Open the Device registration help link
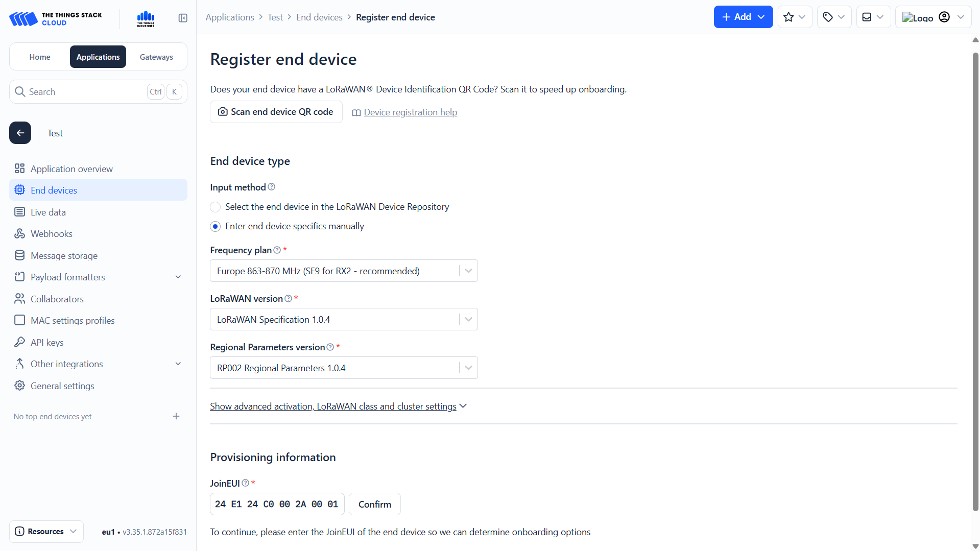 (410, 112)
